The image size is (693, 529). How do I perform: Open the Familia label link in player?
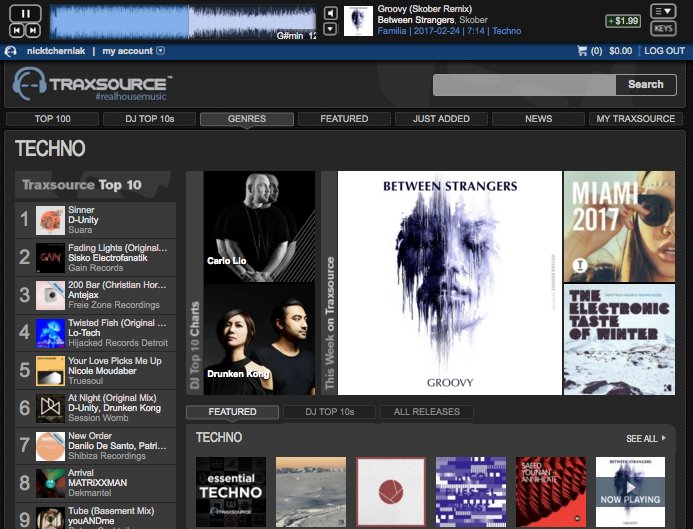[x=392, y=31]
